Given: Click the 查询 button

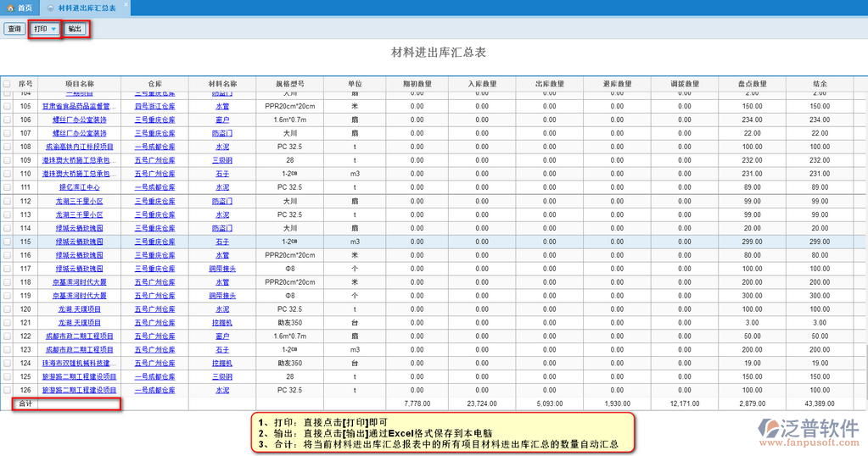Looking at the screenshot, I should pos(14,30).
